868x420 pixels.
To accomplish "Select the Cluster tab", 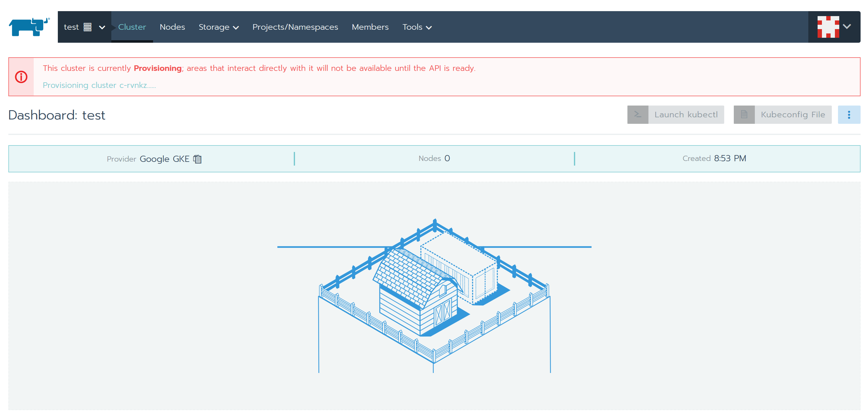I will click(x=132, y=27).
